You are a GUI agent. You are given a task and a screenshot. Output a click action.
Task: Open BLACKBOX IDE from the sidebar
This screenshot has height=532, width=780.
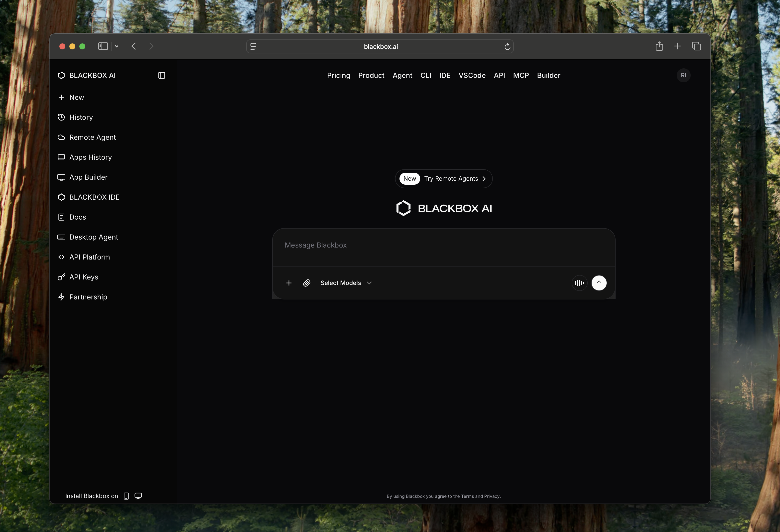(x=94, y=197)
